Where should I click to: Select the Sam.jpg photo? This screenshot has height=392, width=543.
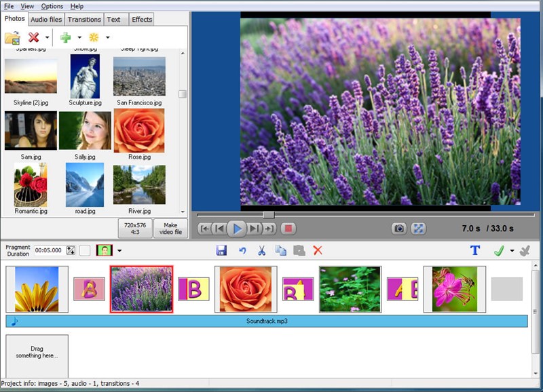click(31, 130)
